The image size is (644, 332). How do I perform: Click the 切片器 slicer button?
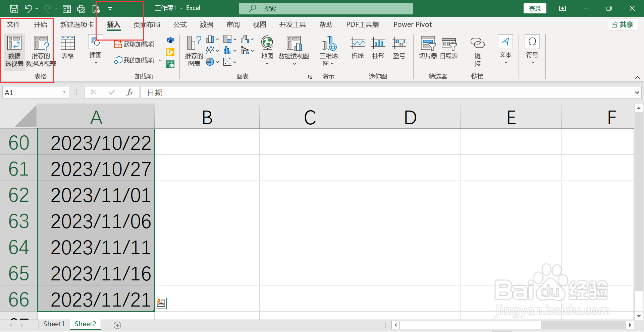click(x=428, y=48)
